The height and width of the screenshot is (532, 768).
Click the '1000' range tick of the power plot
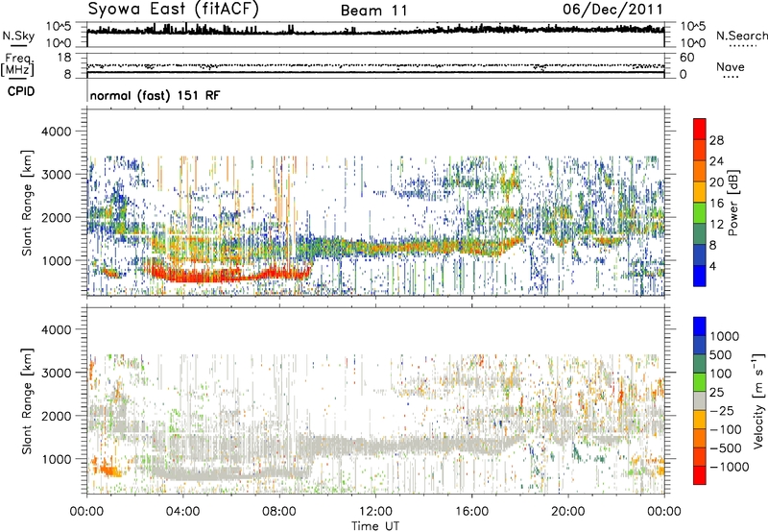tap(56, 260)
